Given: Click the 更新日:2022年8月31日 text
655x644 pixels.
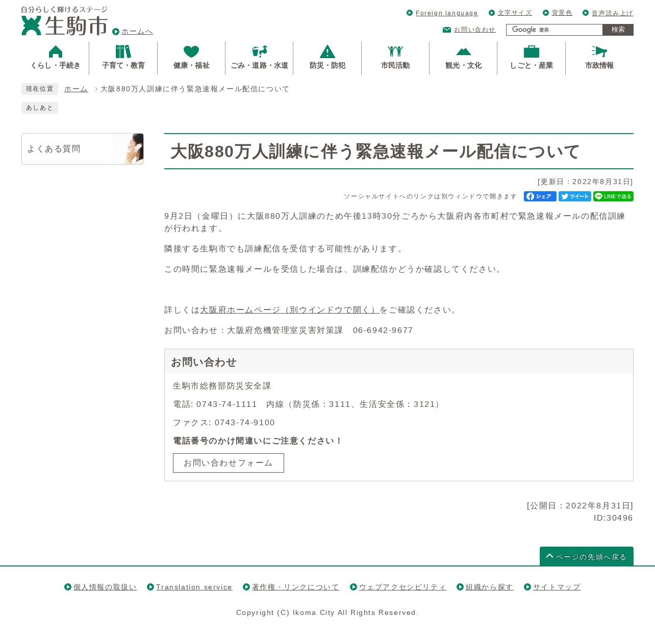Looking at the screenshot, I should click(x=585, y=182).
